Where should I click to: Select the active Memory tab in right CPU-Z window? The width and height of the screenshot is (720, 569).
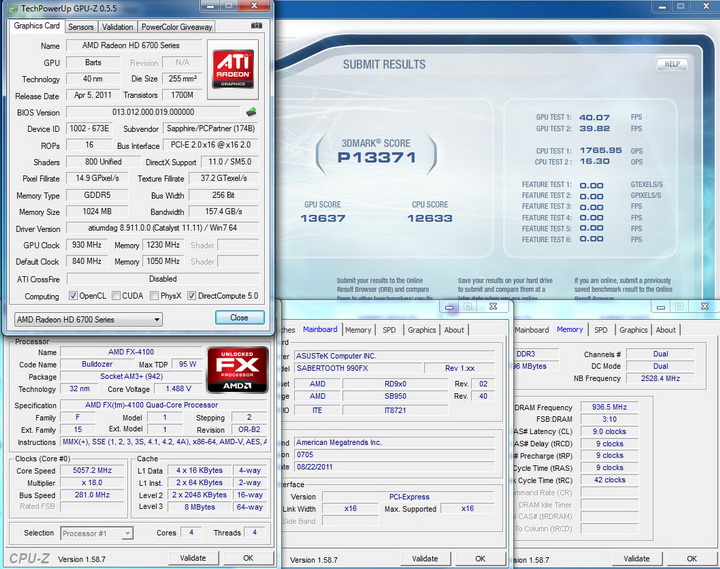click(569, 329)
